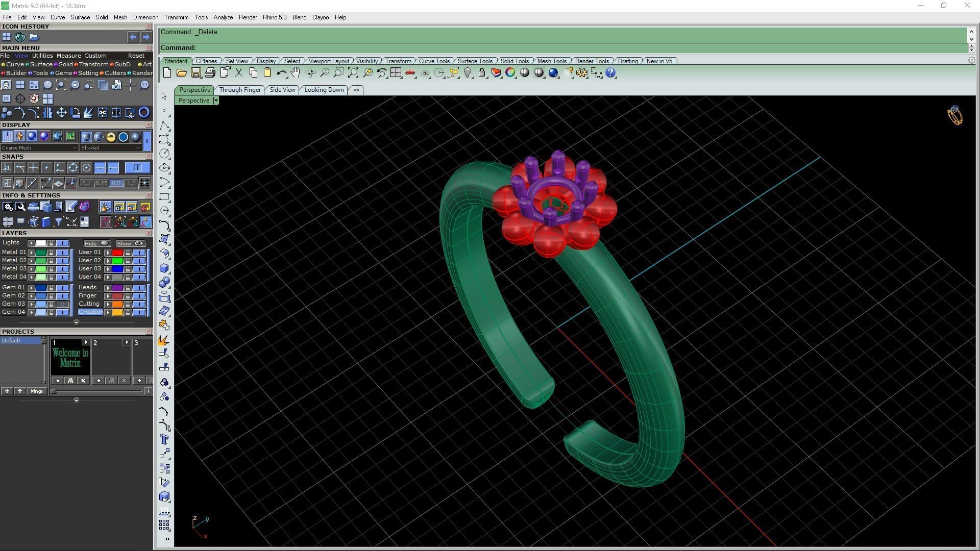Image resolution: width=980 pixels, height=551 pixels.
Task: Click the red color swatch of User 01
Action: tap(117, 253)
